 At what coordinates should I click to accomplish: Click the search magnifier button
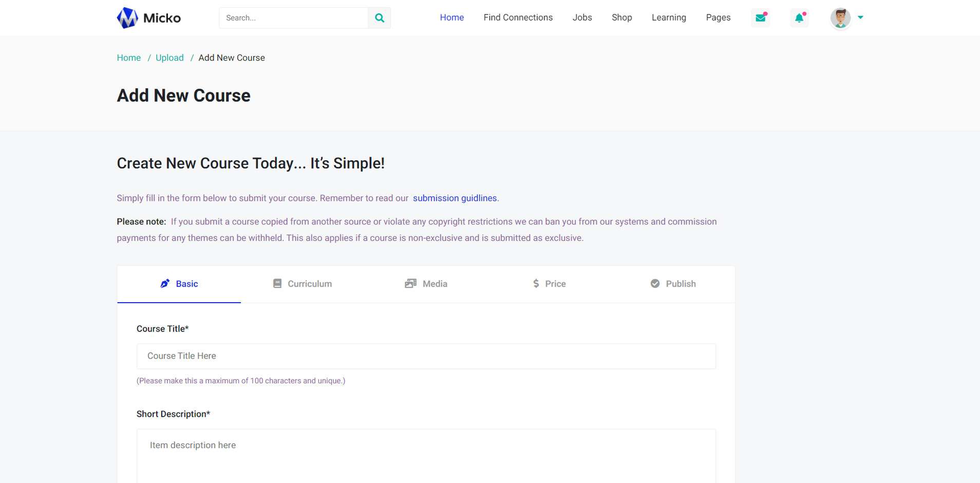(x=379, y=18)
